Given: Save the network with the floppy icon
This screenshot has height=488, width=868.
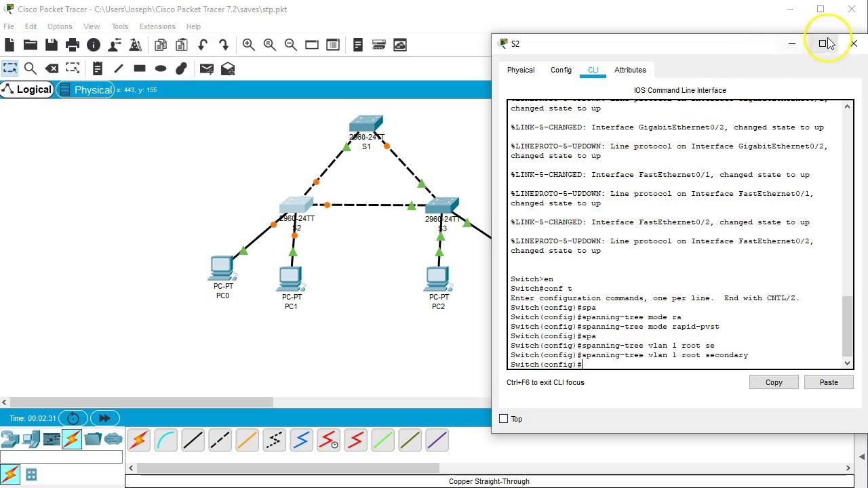Looking at the screenshot, I should pyautogui.click(x=52, y=45).
